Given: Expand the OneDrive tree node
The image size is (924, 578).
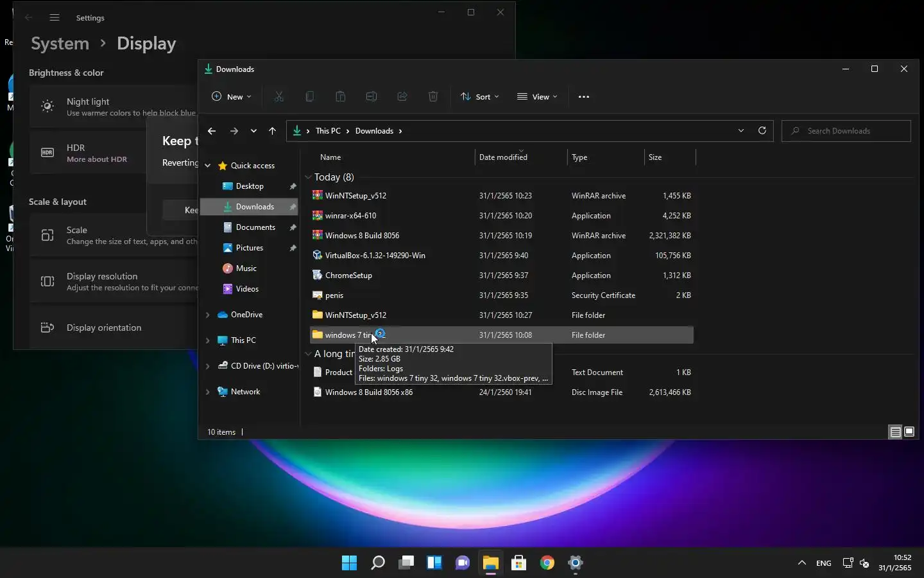Looking at the screenshot, I should (208, 315).
